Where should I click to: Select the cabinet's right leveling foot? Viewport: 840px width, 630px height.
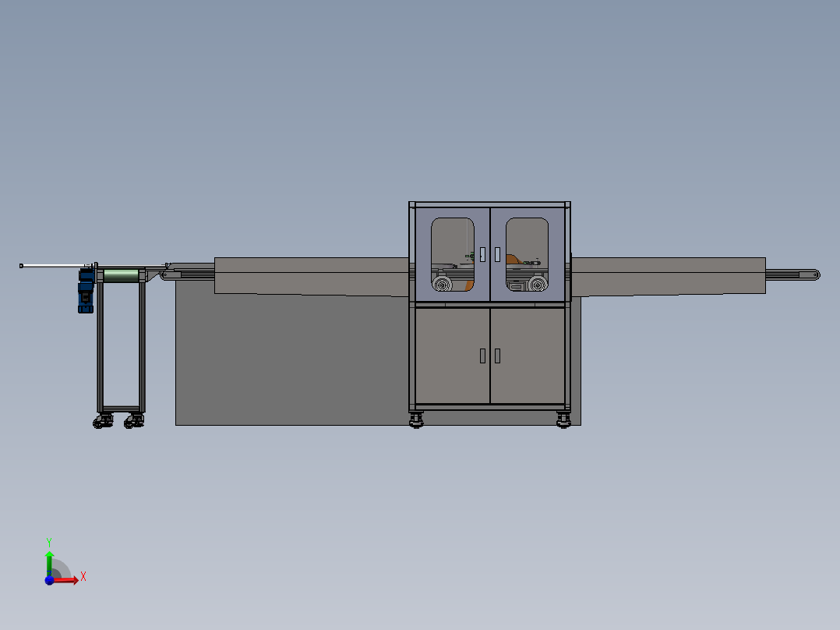coord(563,419)
